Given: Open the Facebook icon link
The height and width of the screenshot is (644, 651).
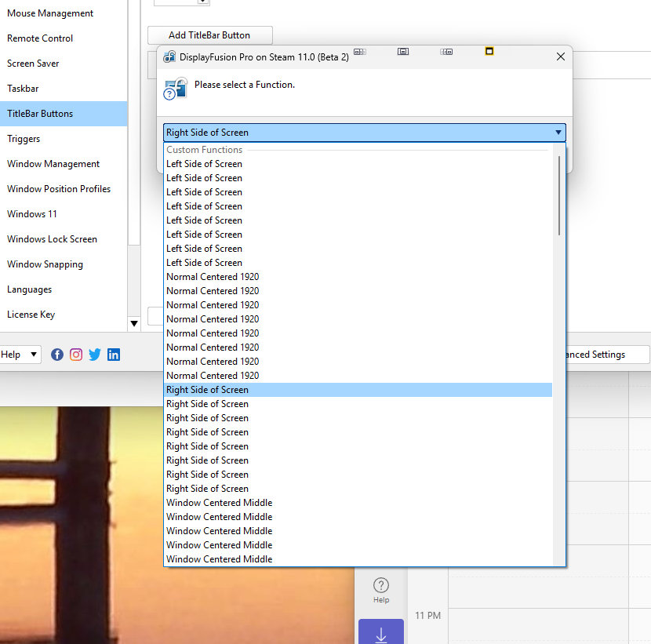Looking at the screenshot, I should pos(57,355).
